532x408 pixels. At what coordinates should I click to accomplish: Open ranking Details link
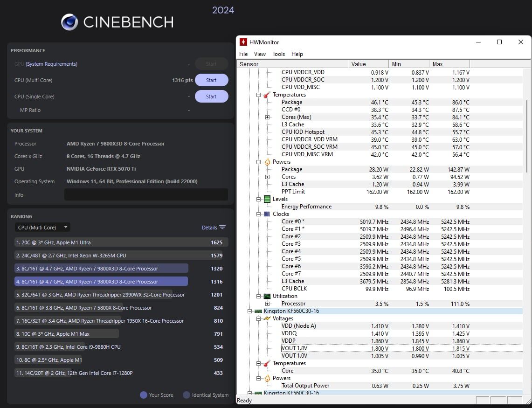(x=209, y=228)
